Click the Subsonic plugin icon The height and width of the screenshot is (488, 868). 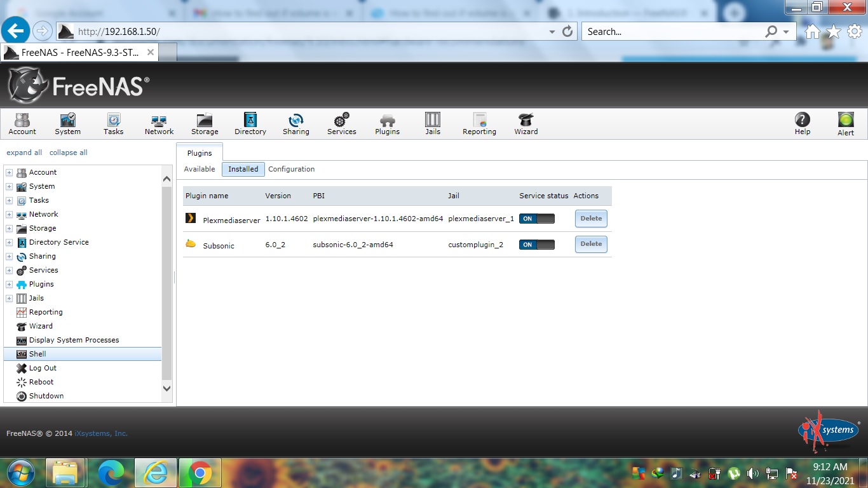[x=191, y=243]
